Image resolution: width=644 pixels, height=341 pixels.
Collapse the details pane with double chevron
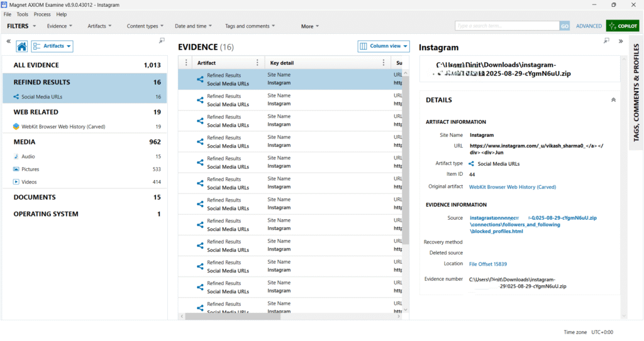(621, 41)
